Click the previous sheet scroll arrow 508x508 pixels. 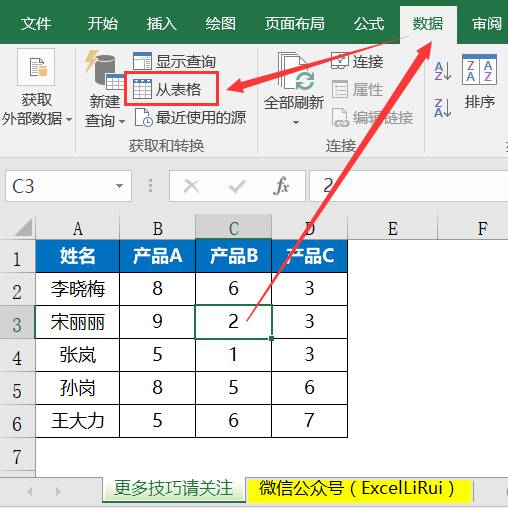click(x=30, y=491)
